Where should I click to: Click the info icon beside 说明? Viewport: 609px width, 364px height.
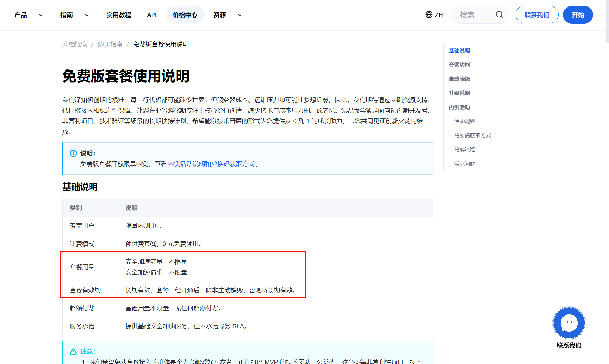tap(73, 153)
